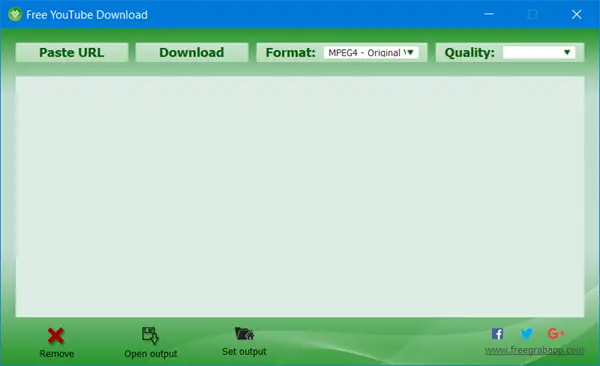Start with the Download button
This screenshot has height=366, width=600.
tap(192, 52)
